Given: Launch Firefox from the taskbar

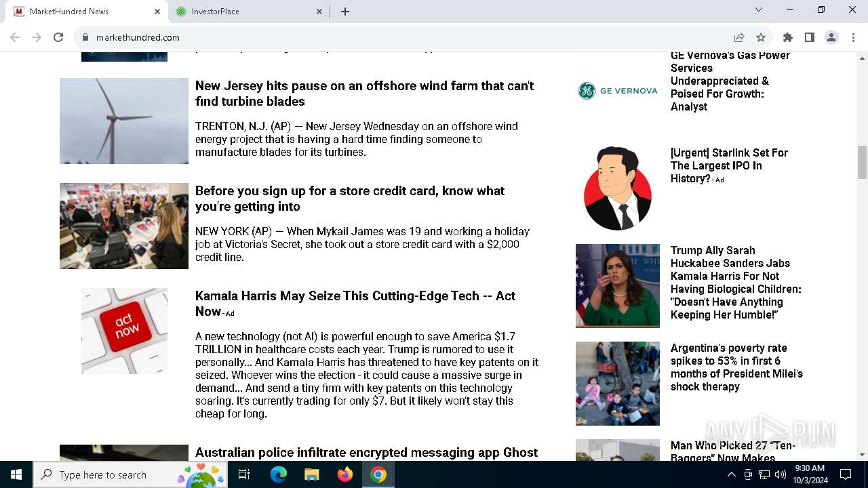Looking at the screenshot, I should point(345,474).
